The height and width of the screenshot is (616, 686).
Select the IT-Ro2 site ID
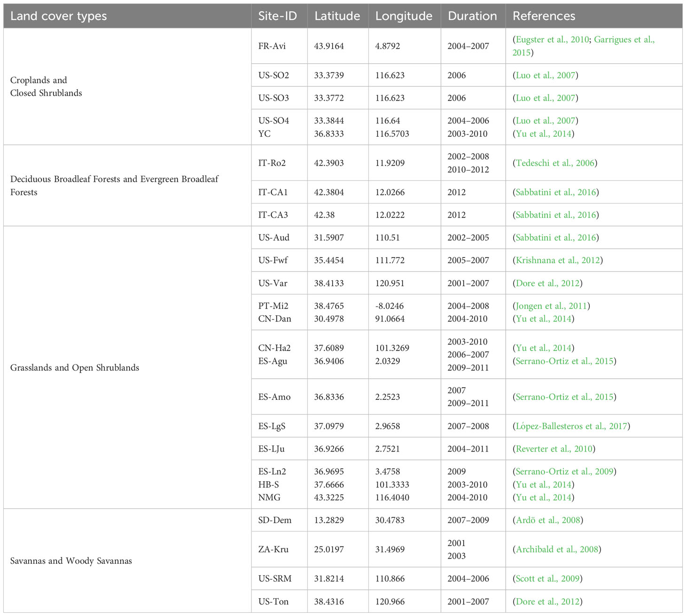pyautogui.click(x=272, y=163)
